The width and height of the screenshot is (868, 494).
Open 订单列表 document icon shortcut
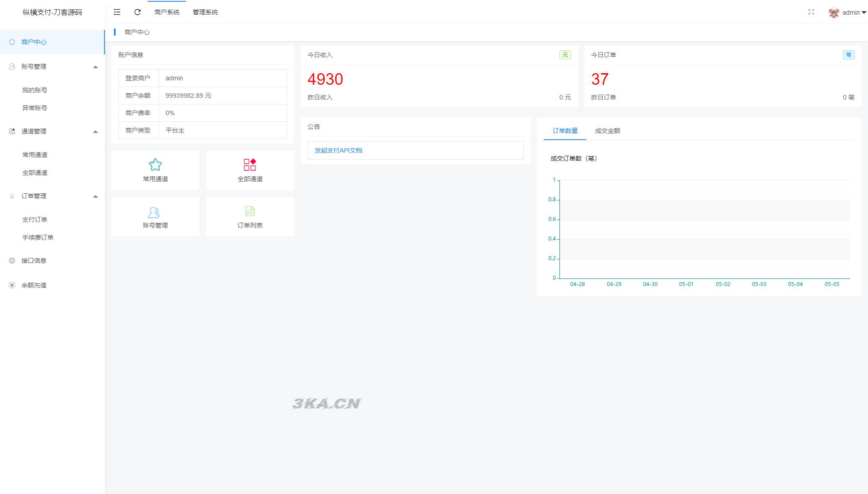point(250,211)
